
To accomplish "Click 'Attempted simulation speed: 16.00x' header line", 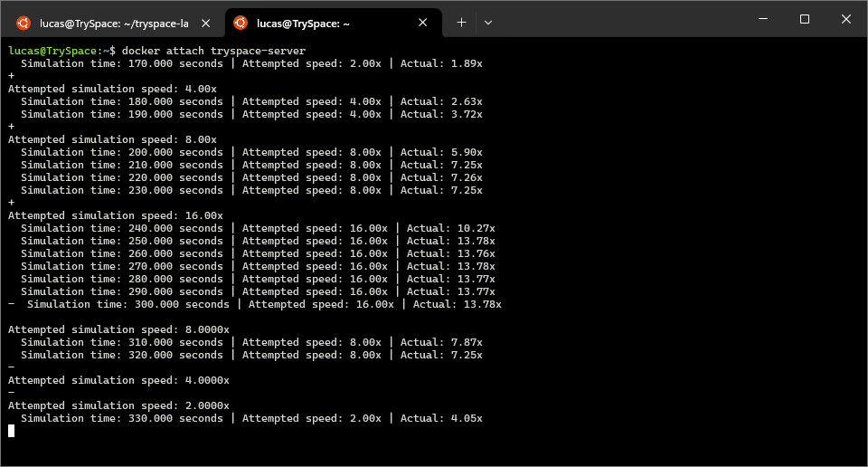I will tap(116, 215).
